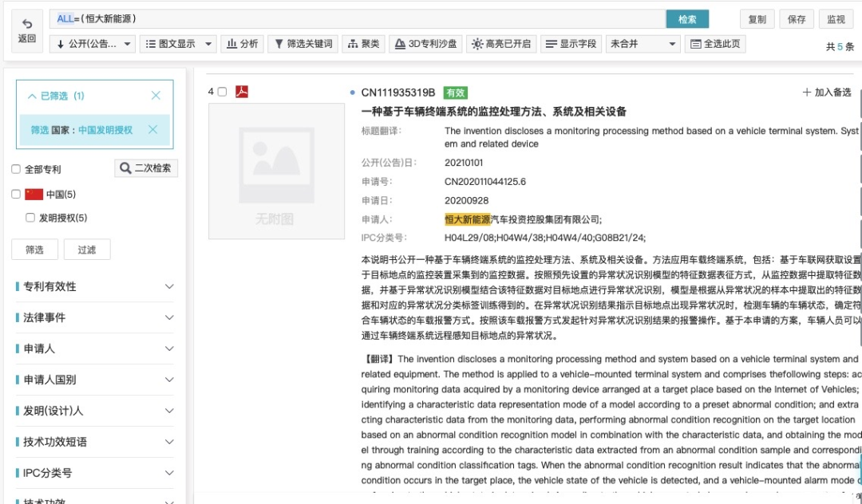Click the search query input field
862x504 pixels.
coord(358,18)
